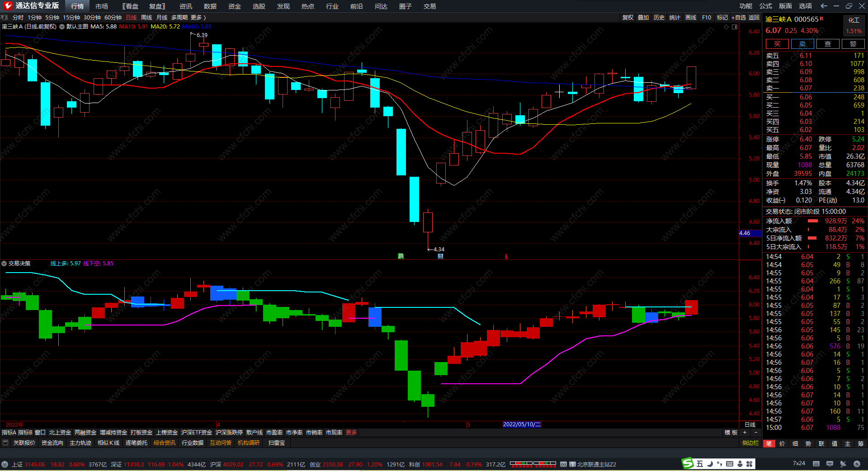Click the back arrow in the title bar
This screenshot has height=471, width=868.
coord(824,6)
